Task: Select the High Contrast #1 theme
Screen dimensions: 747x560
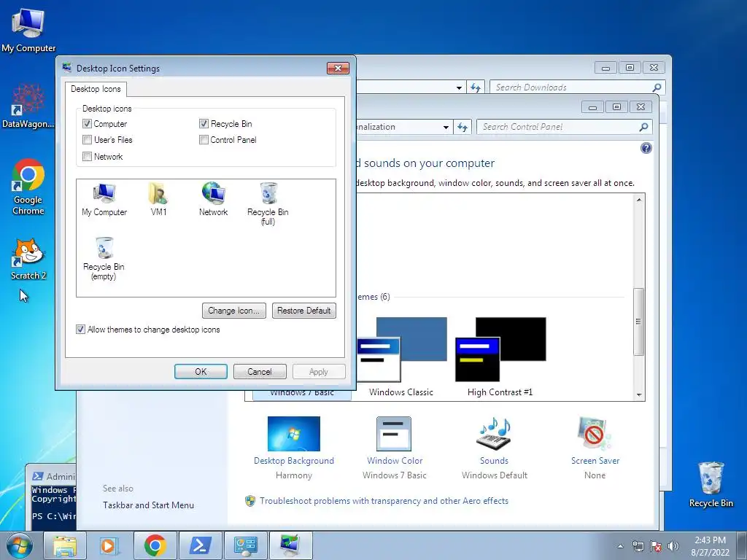Action: click(500, 357)
